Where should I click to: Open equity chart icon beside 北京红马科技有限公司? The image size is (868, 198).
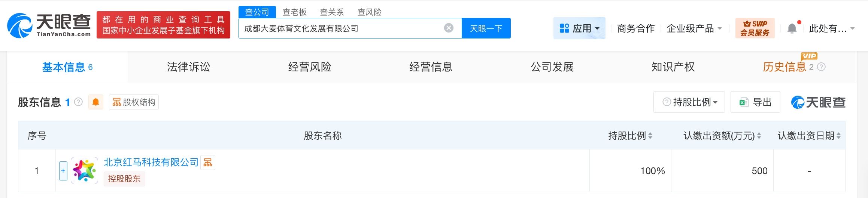(x=208, y=163)
